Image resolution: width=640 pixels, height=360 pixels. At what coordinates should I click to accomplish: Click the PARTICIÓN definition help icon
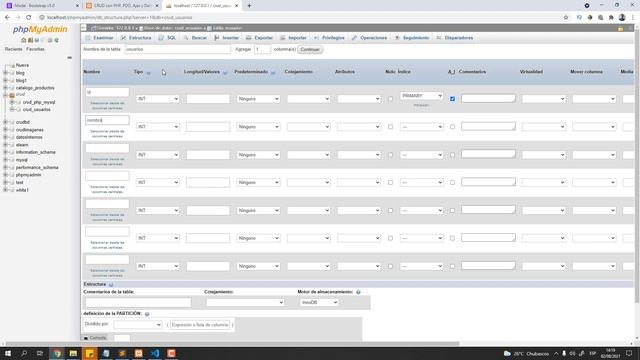pos(147,314)
